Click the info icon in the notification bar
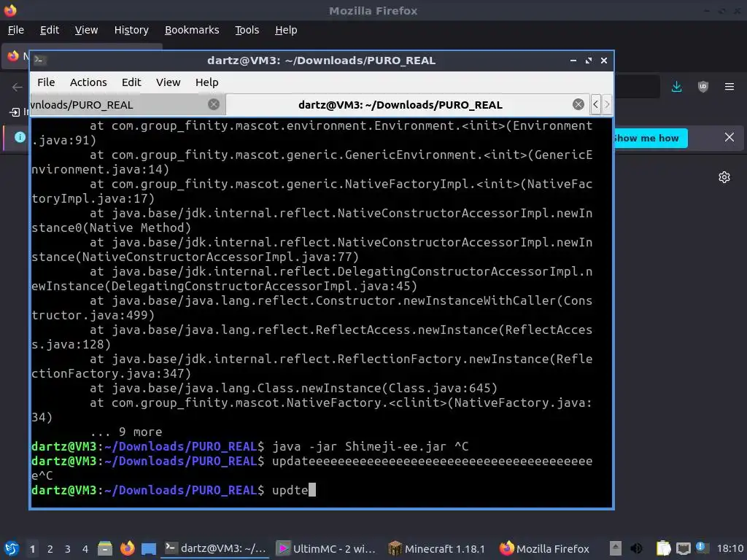The width and height of the screenshot is (747, 560). pos(20,137)
